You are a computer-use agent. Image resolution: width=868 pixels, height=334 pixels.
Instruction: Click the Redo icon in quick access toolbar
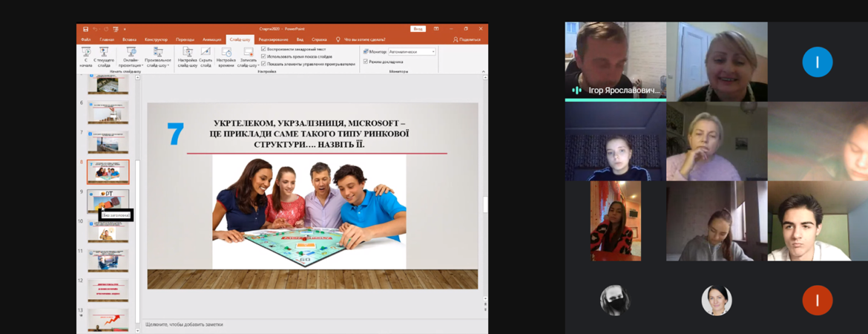click(x=105, y=29)
